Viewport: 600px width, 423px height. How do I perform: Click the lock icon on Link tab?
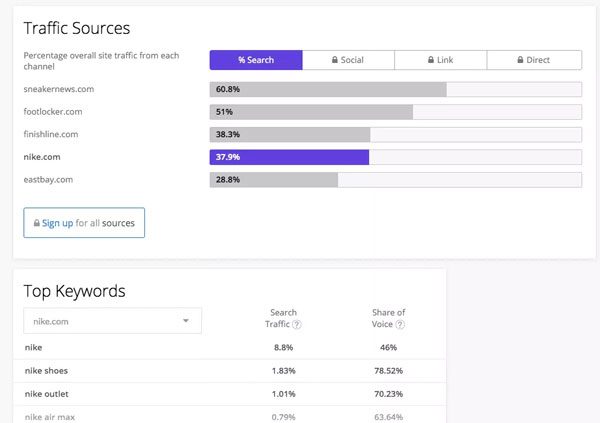click(431, 60)
